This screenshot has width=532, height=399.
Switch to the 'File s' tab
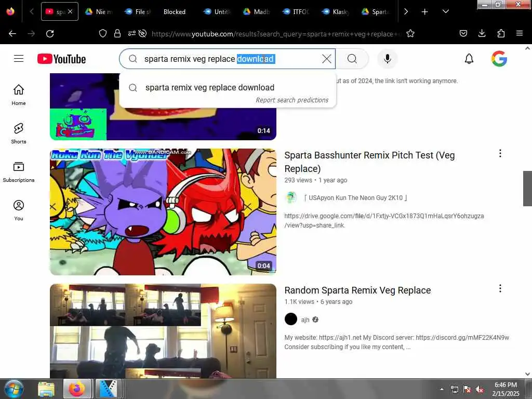138,11
